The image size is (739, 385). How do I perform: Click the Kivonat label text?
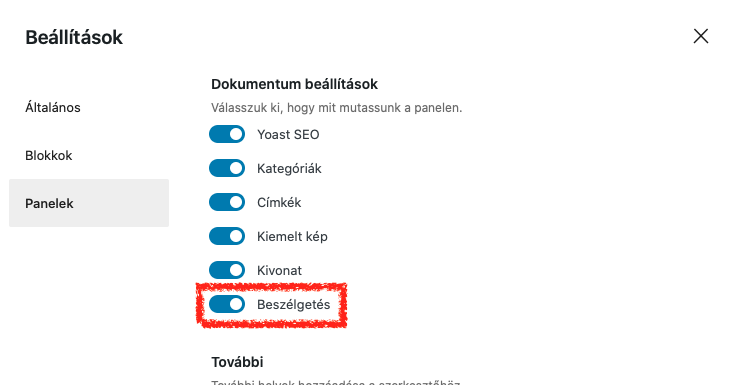click(279, 270)
